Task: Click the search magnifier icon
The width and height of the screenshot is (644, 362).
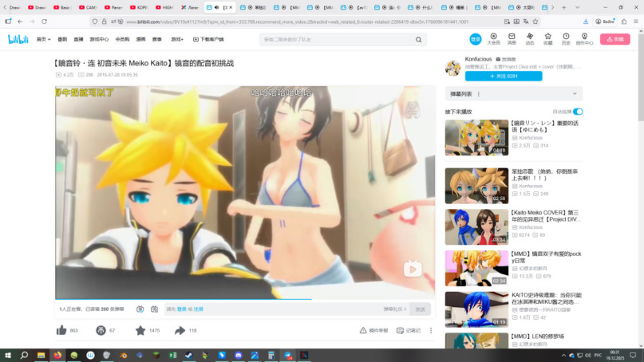Action: (x=418, y=40)
